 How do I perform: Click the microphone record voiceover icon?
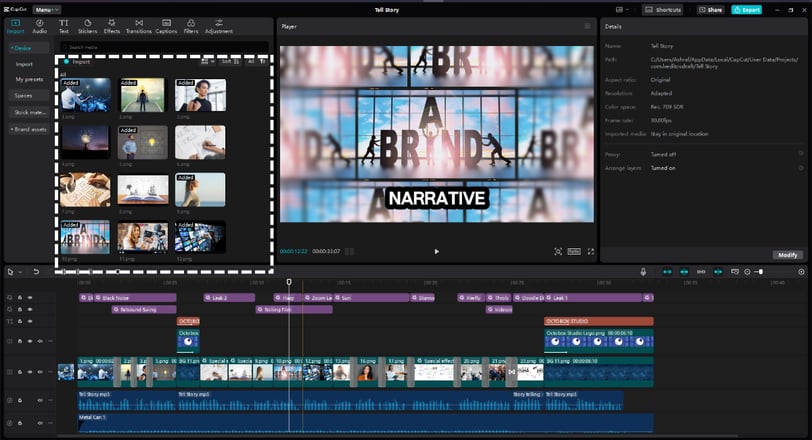(643, 271)
